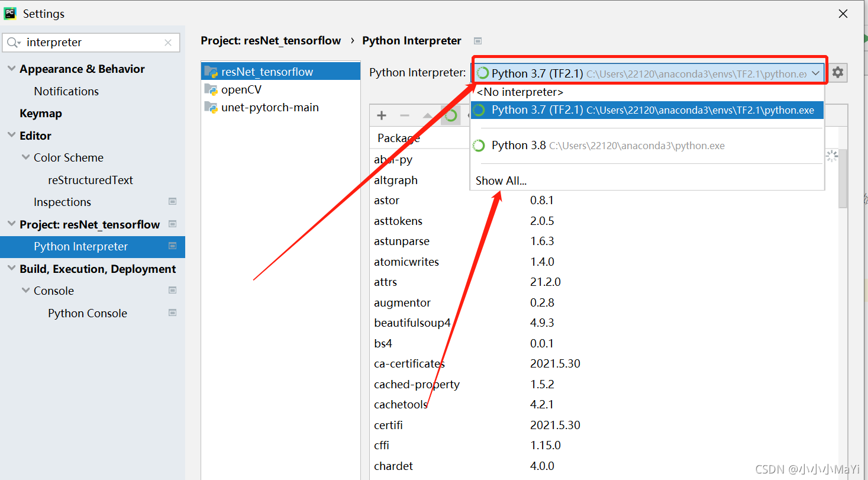Viewport: 868px width, 480px height.
Task: Click the PyCharm logo in the title bar
Action: point(10,13)
